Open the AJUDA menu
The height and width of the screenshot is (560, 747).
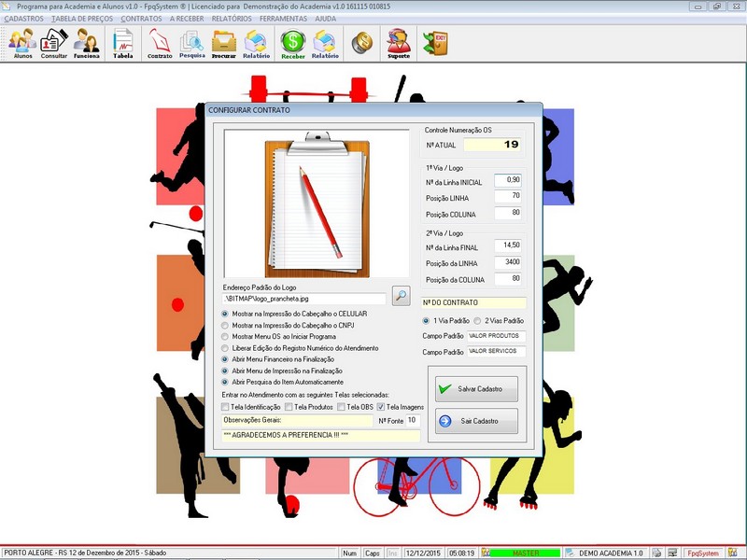(x=325, y=19)
